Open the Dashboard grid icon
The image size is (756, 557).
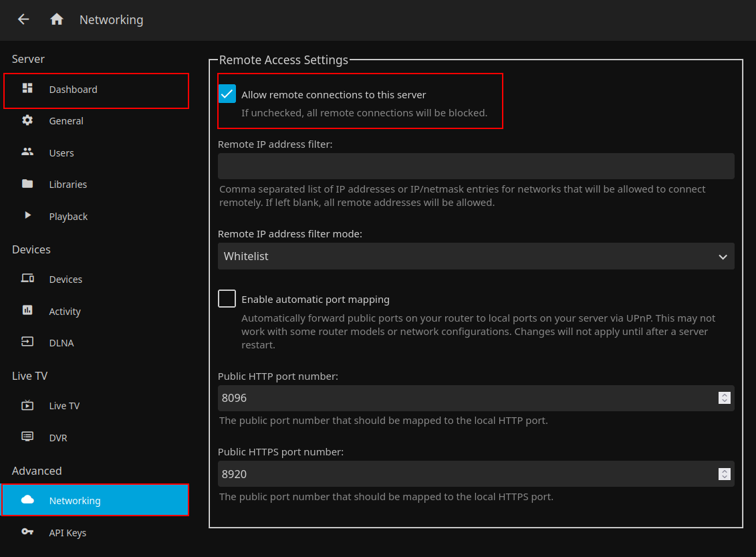point(27,88)
